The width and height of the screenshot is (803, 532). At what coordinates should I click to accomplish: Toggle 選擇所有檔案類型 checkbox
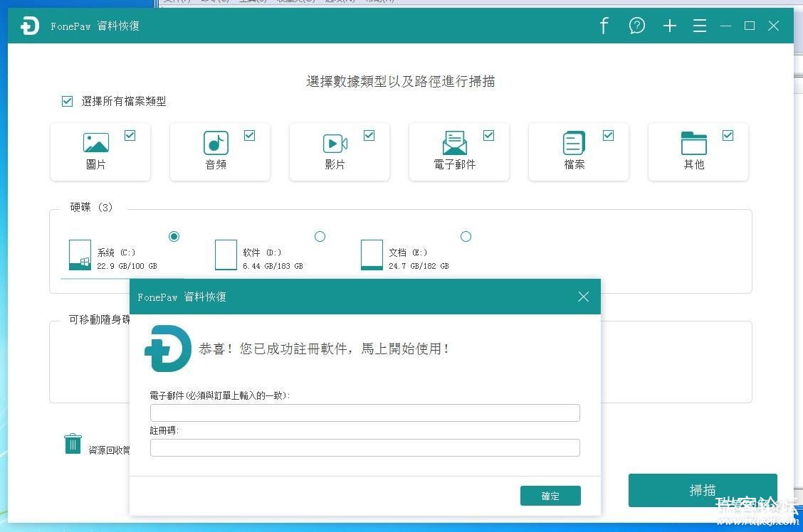[67, 101]
